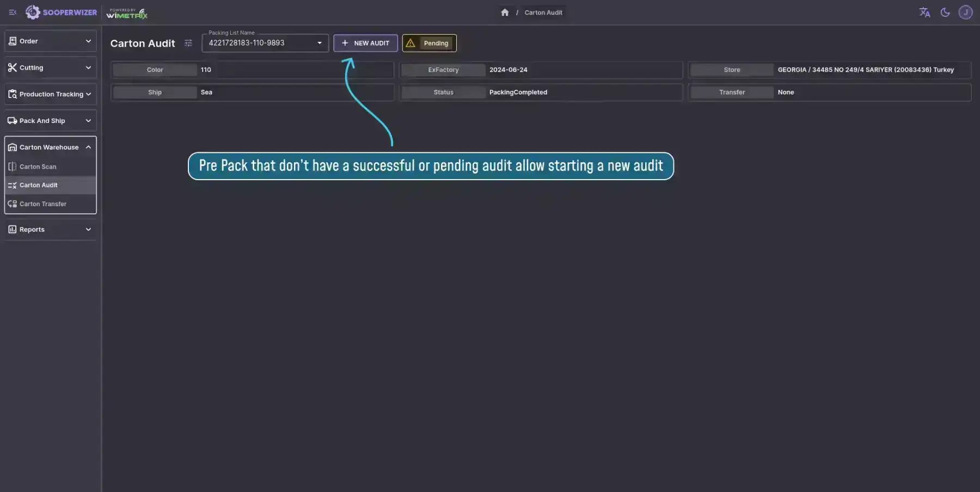Expand the Production Tracking chevron
The image size is (980, 492).
88,94
